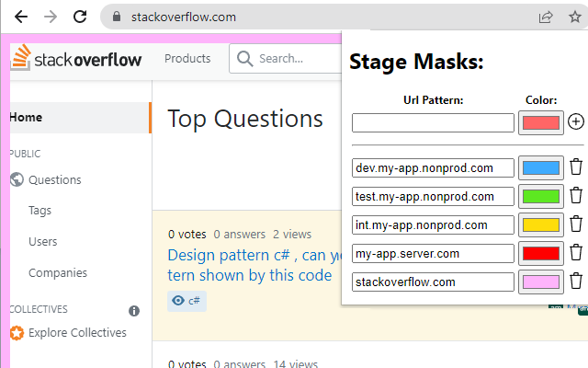Trash the my-app.server.com mask entry
The height and width of the screenshot is (368, 588).
(576, 253)
